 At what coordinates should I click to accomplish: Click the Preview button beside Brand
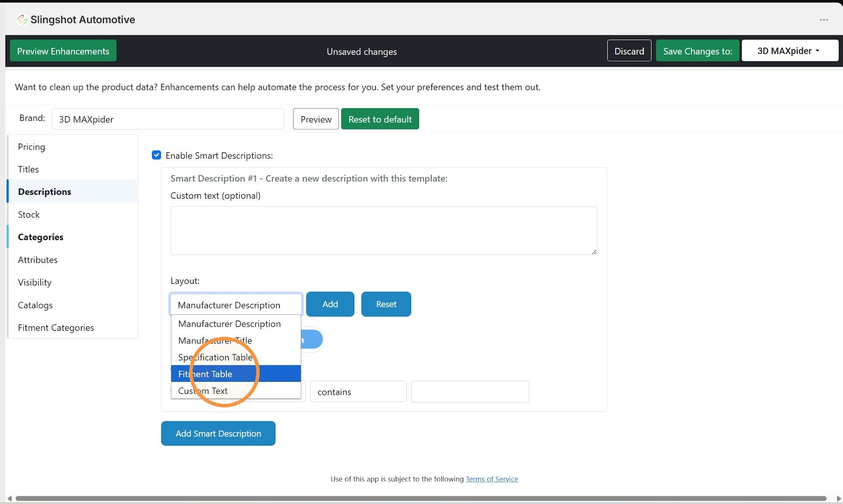coord(316,119)
